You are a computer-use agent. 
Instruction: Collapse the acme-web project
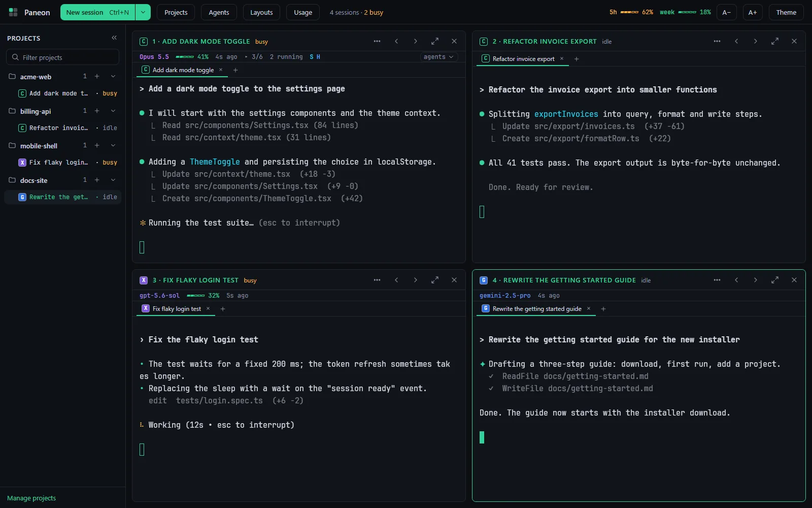[113, 76]
